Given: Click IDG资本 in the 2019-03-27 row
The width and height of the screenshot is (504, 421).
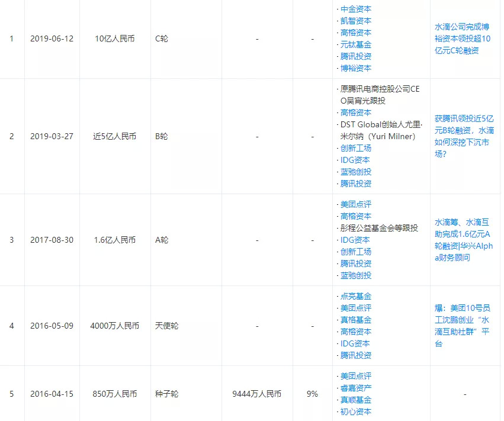Looking at the screenshot, I should [355, 160].
